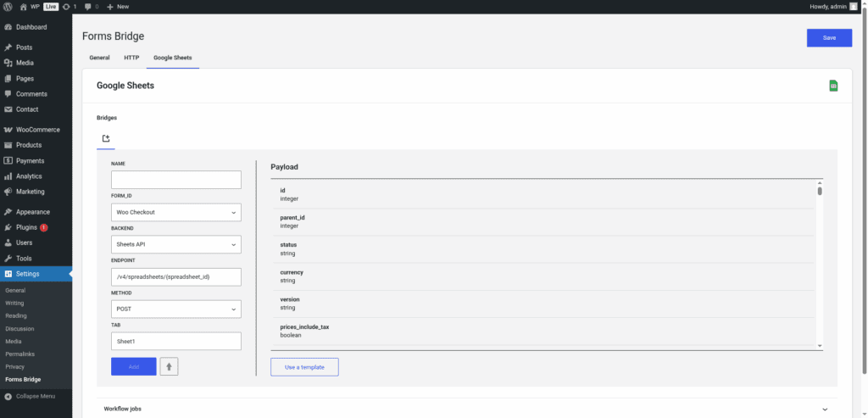
Task: Open the FORM_ID Woo Checkout dropdown
Action: point(176,212)
